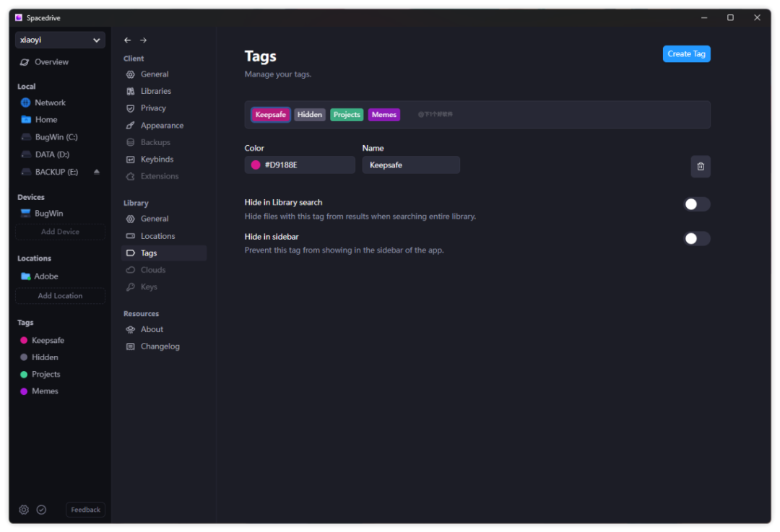Open the Home folder icon

click(x=26, y=119)
